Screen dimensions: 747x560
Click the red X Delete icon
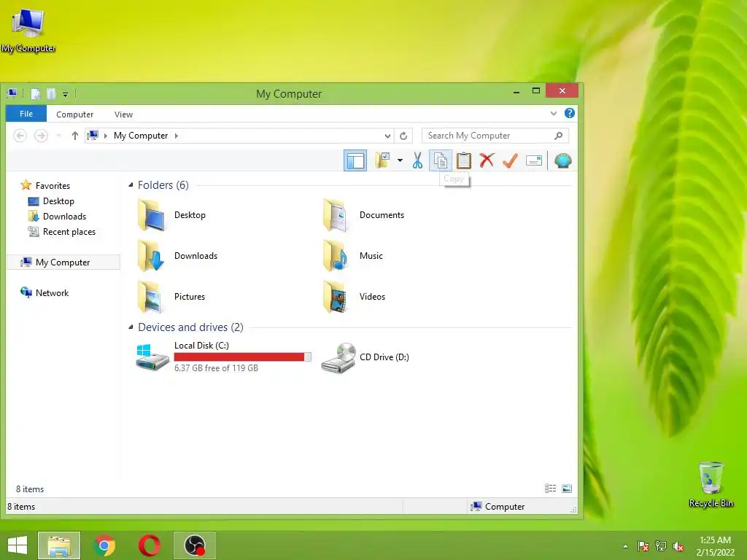coord(487,160)
